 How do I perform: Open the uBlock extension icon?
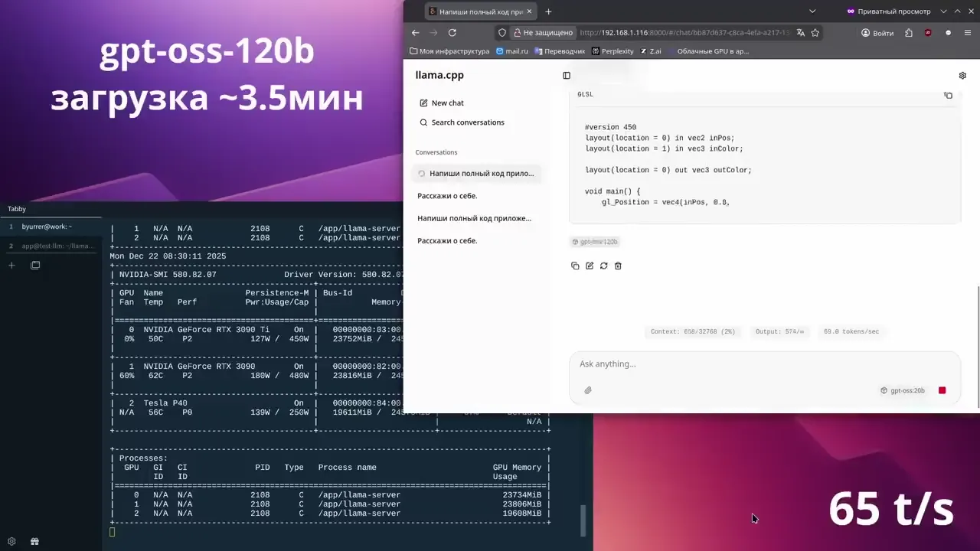[x=928, y=33]
